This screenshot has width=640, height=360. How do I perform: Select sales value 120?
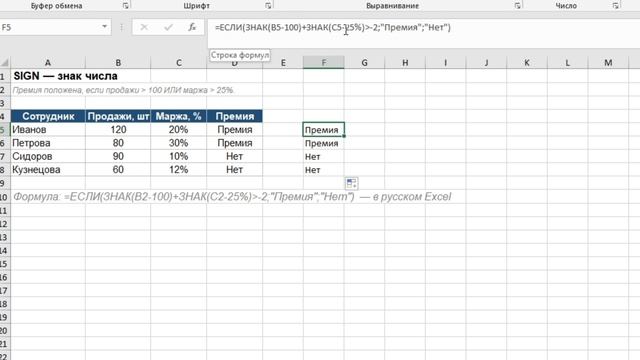(118, 129)
